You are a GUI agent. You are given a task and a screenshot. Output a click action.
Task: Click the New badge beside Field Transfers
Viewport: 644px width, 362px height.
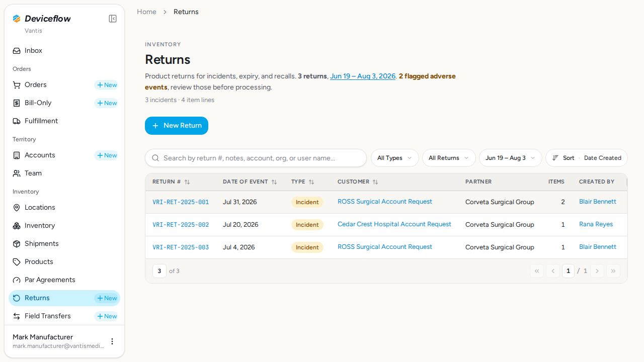(107, 316)
